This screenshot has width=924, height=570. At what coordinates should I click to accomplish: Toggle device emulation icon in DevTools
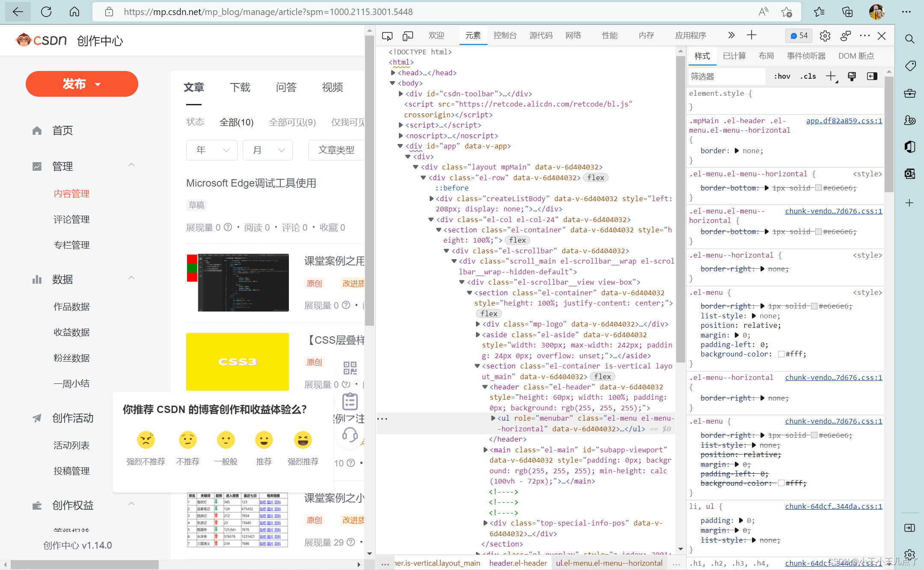(x=408, y=36)
